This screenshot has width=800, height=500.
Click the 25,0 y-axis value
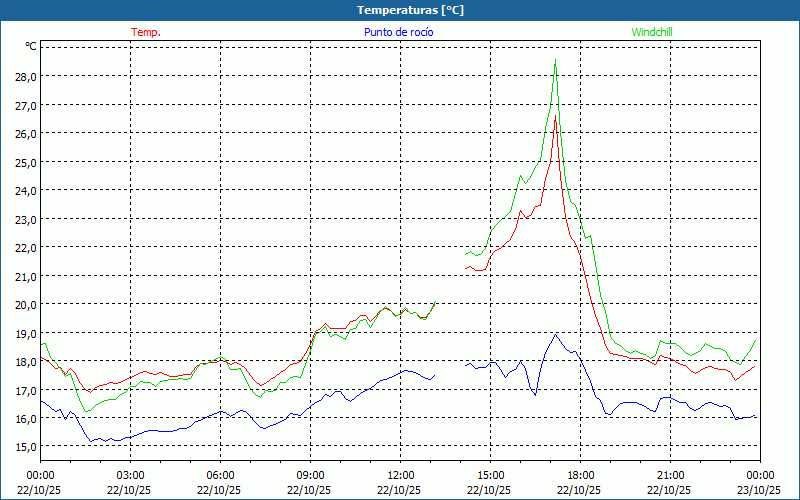[x=25, y=162]
